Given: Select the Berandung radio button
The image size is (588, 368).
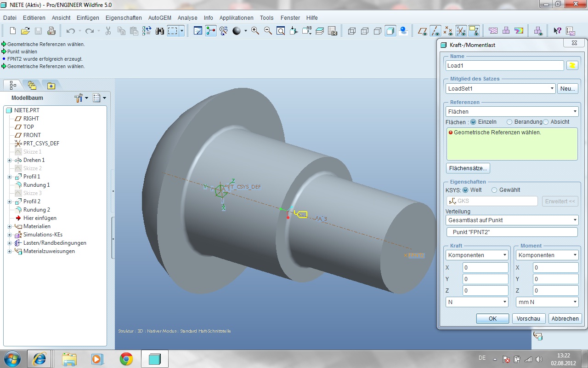Looking at the screenshot, I should [509, 122].
